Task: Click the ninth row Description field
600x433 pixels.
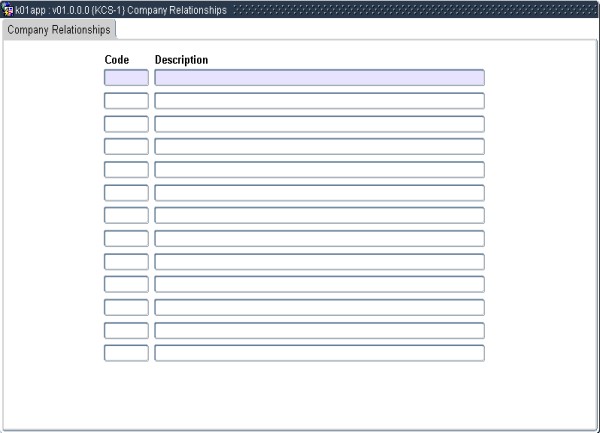Action: tap(319, 261)
